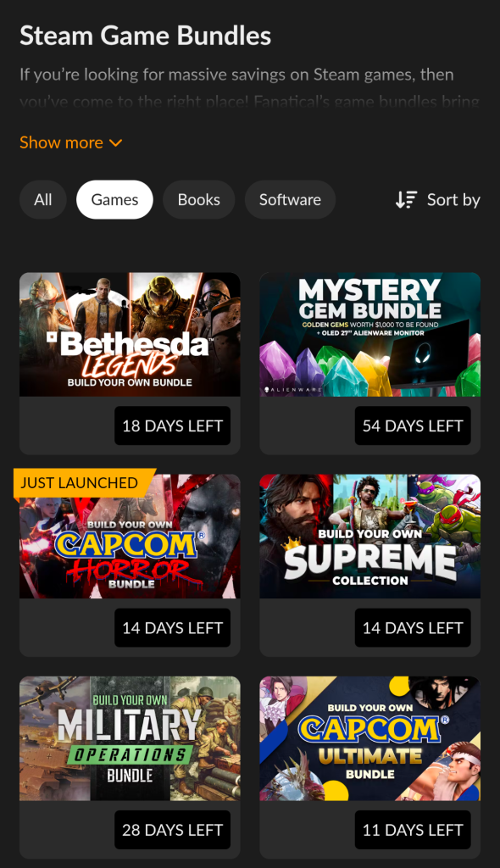The width and height of the screenshot is (500, 868).
Task: Select the All filter pill
Action: (x=43, y=200)
